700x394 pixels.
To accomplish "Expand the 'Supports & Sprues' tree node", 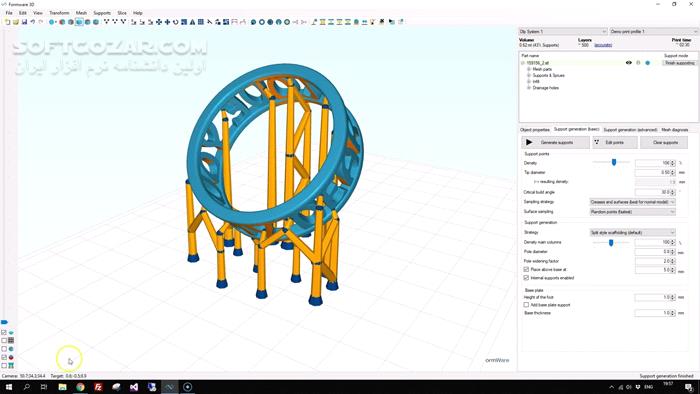I will pyautogui.click(x=529, y=75).
